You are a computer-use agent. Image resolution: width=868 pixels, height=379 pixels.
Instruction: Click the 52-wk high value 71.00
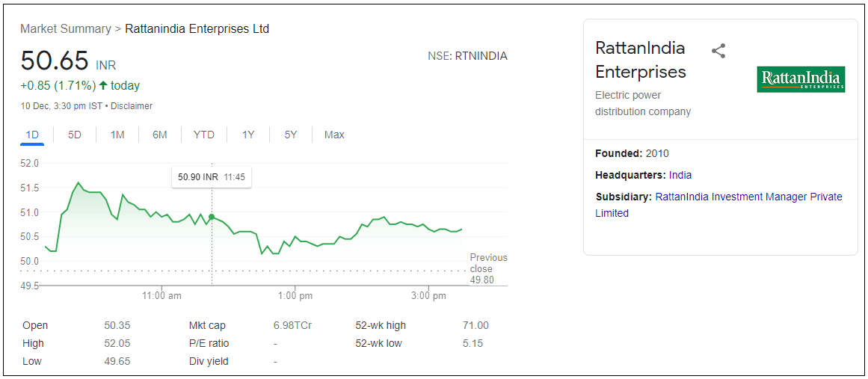pos(475,325)
